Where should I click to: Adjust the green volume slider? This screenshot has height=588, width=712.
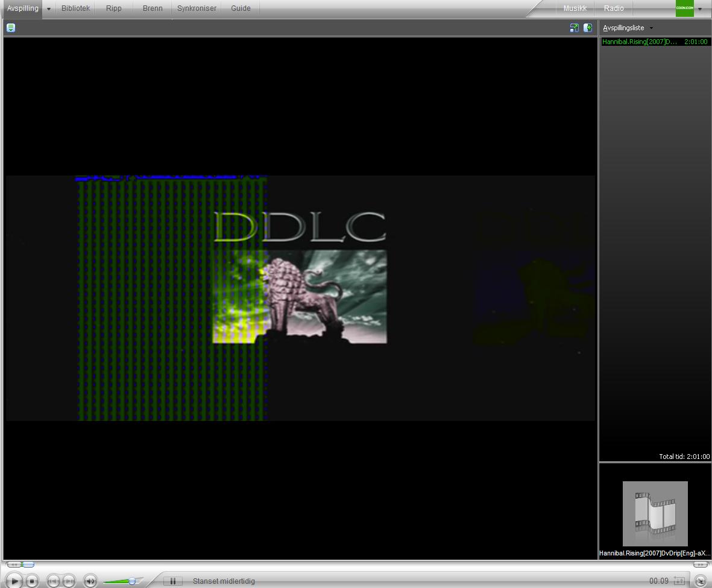[122, 581]
